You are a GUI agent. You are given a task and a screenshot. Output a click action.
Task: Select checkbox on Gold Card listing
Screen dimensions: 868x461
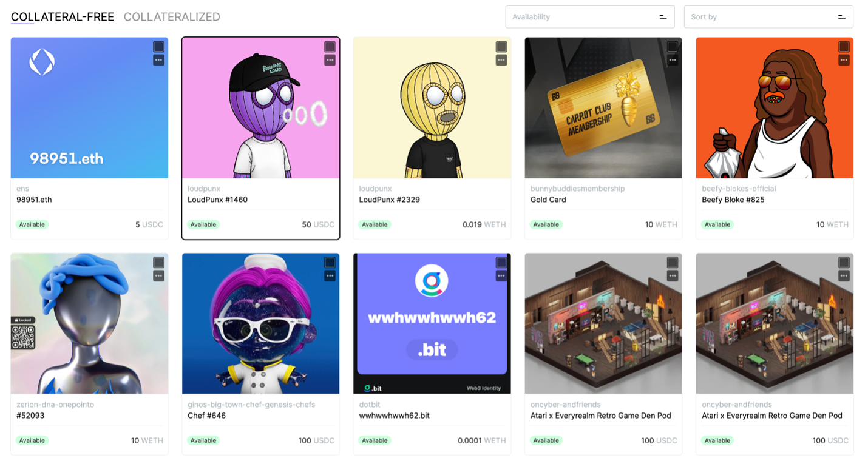click(673, 47)
